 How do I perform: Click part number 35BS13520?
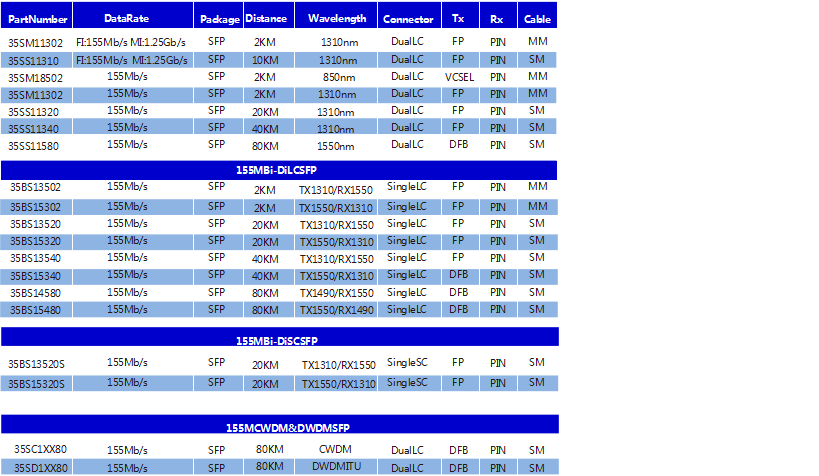(35, 224)
